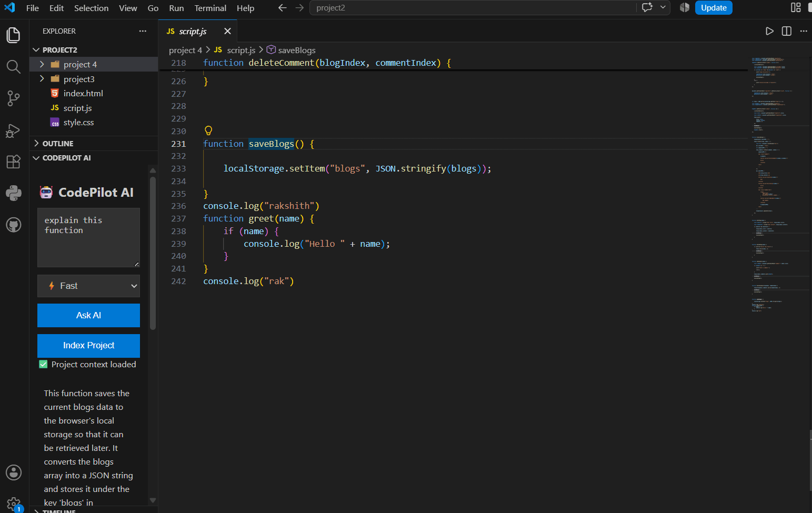812x513 pixels.
Task: Open index.html in the explorer
Action: click(x=83, y=93)
